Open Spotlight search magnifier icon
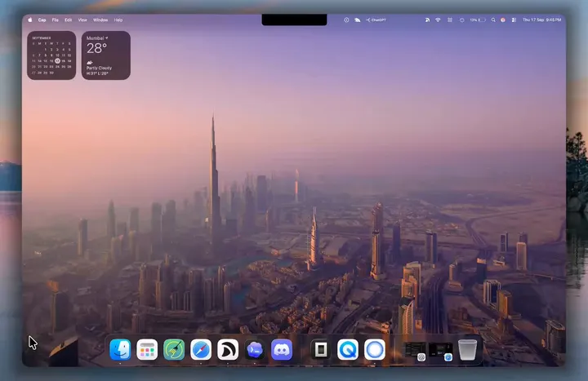Screen dimensions: 588x381 (x=493, y=20)
